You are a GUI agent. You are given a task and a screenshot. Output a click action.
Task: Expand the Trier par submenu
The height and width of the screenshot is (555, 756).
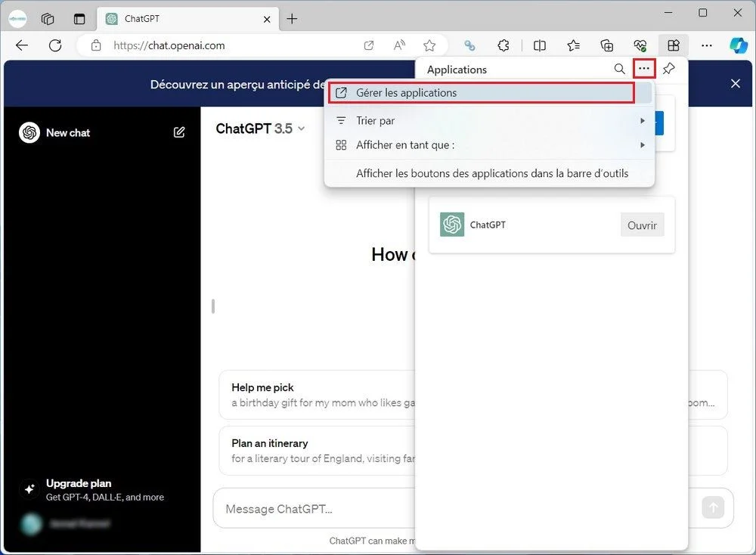click(x=489, y=120)
